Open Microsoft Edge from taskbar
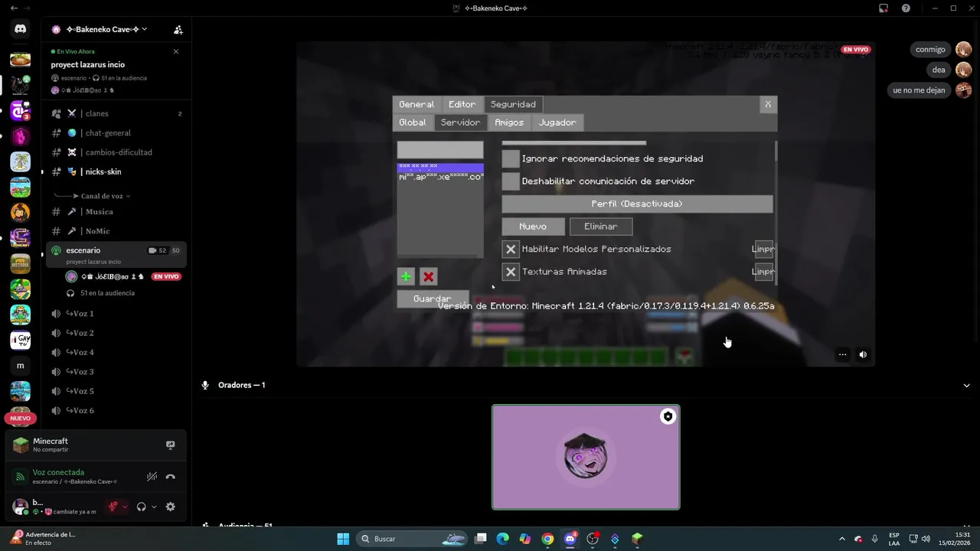 502,539
